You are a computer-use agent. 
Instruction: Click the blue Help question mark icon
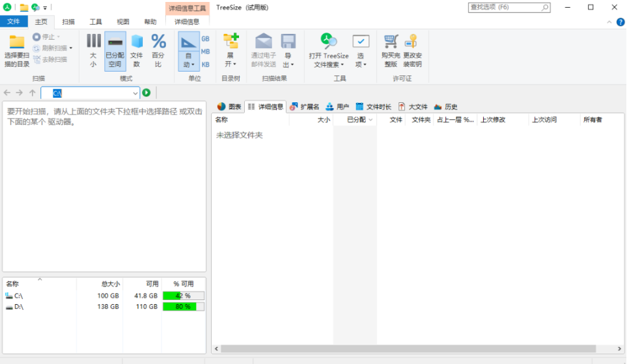point(620,22)
